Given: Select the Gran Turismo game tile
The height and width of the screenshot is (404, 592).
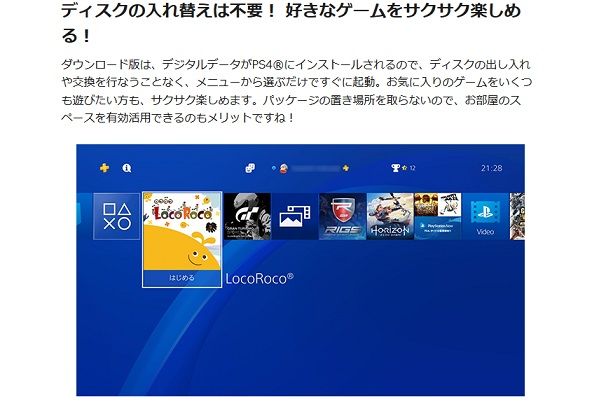Looking at the screenshot, I should pos(247,216).
